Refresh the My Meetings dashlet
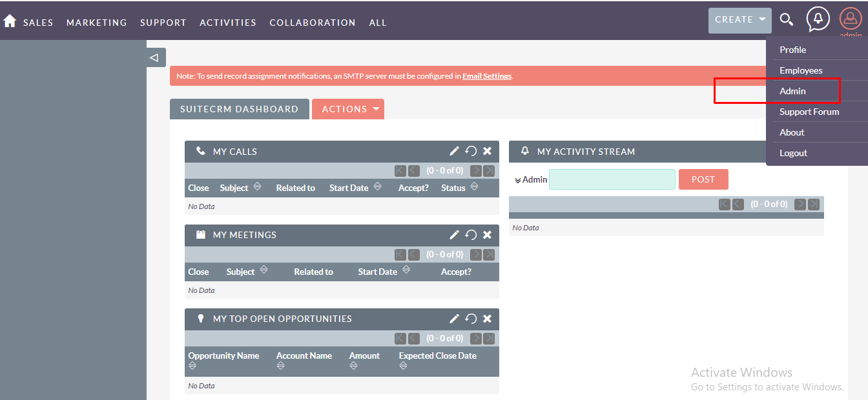 (x=471, y=235)
